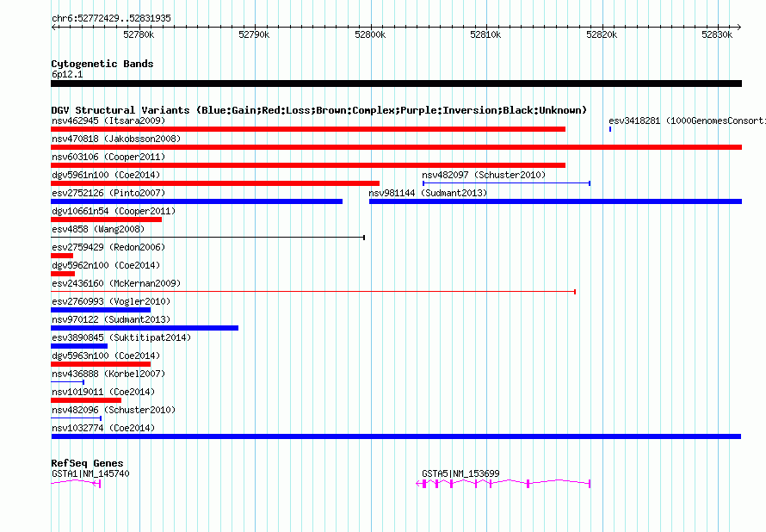Click the nsv462945 (Itsara2009) red loss bar
The height and width of the screenshot is (532, 766).
coord(308,129)
